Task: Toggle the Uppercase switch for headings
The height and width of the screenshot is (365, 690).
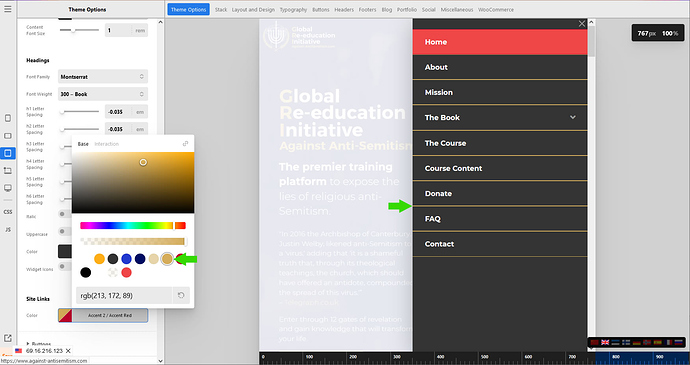Action: coord(65,232)
